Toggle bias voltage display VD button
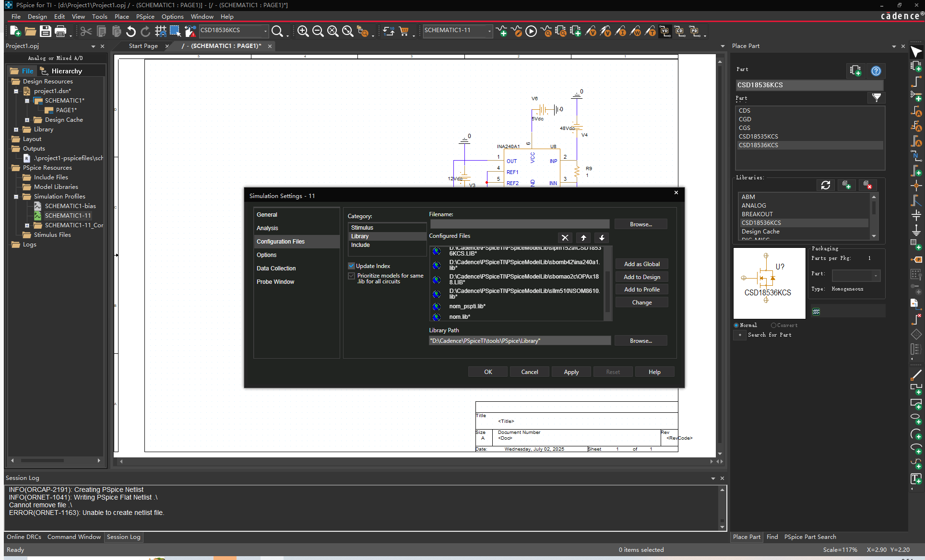Viewport: 925px width, 560px height. tap(665, 31)
